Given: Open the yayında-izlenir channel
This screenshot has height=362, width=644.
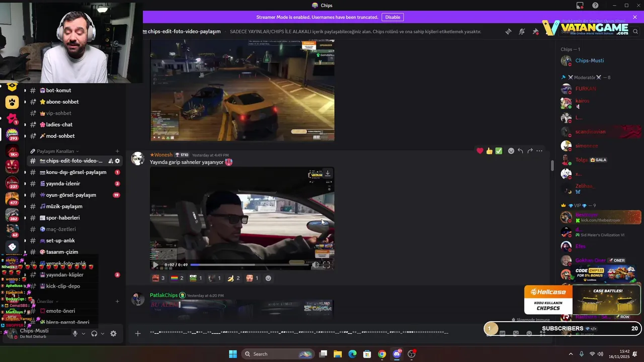Looking at the screenshot, I should tap(75, 184).
